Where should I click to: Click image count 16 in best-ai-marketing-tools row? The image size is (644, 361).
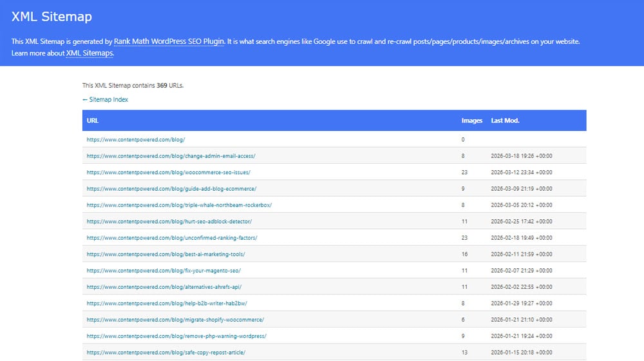464,254
